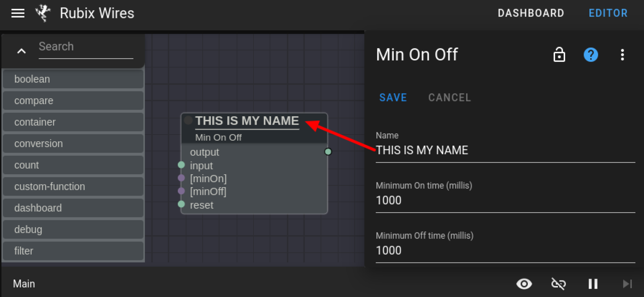
Task: Open the three-dot more options menu
Action: [622, 55]
